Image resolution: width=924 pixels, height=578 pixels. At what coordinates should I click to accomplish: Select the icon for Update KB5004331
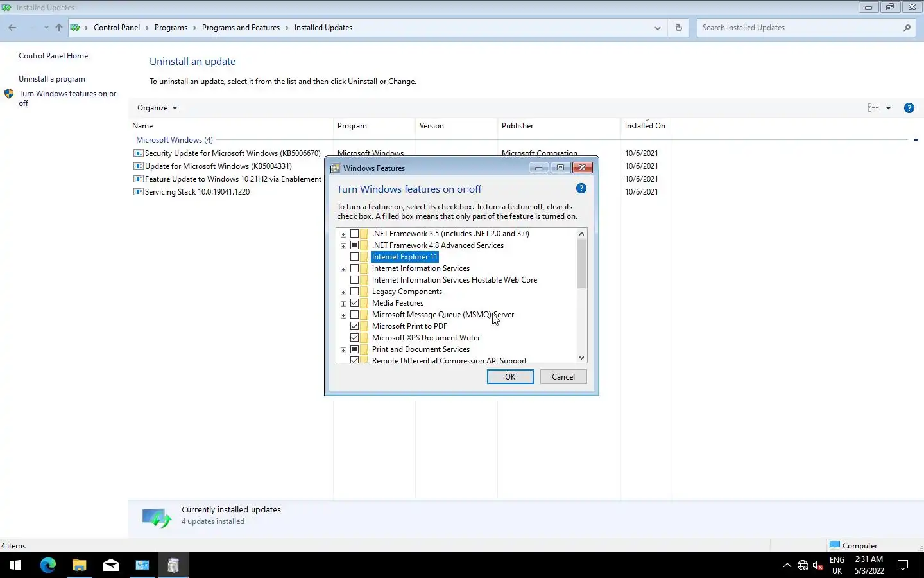(x=138, y=166)
